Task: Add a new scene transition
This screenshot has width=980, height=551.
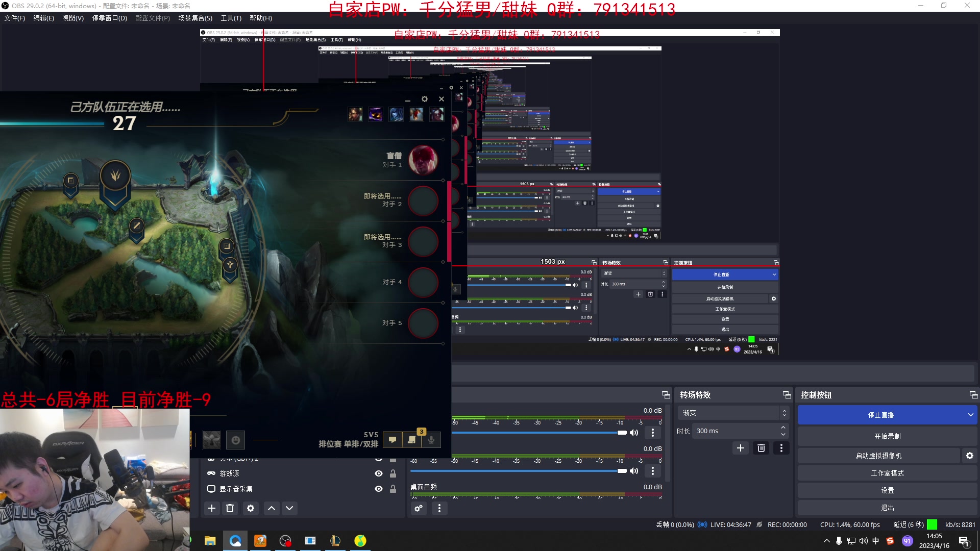Action: coord(741,448)
